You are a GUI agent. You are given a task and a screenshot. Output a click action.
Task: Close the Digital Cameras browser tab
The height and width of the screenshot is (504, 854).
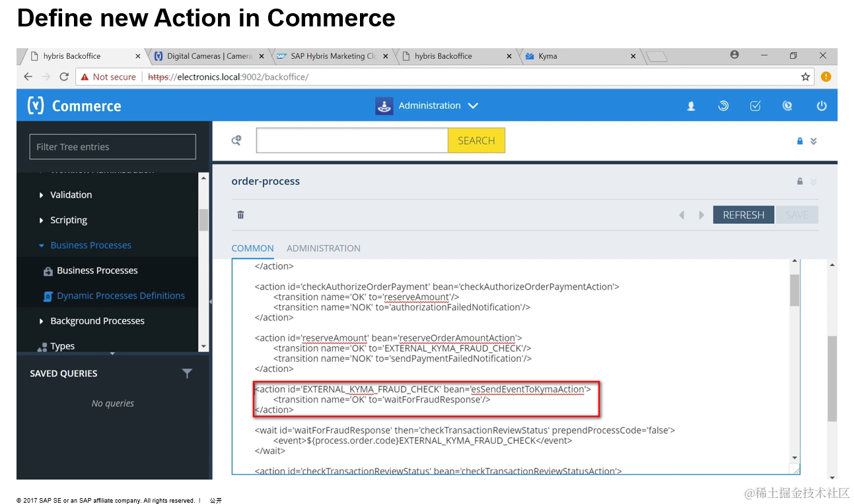(262, 56)
